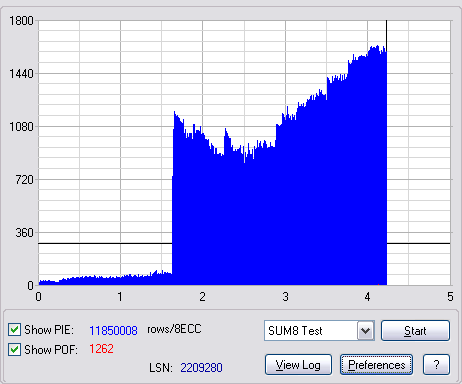
Task: Click the LSN value 2209280
Action: click(201, 368)
